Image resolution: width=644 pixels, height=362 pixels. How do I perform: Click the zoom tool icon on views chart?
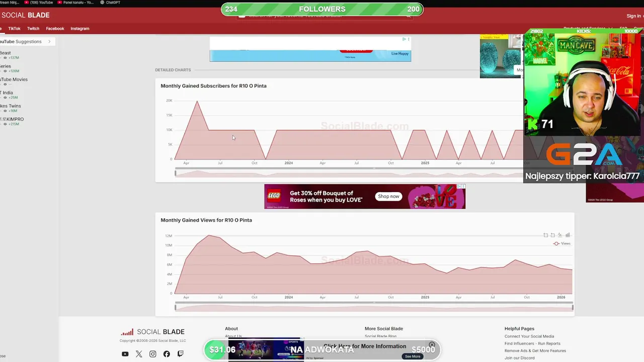(546, 235)
